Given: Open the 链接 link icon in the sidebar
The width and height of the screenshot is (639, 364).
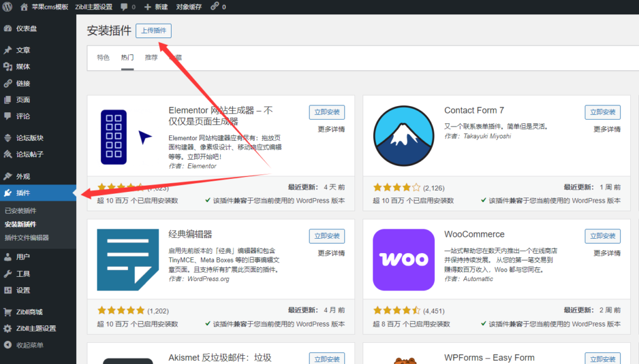Looking at the screenshot, I should 7,84.
